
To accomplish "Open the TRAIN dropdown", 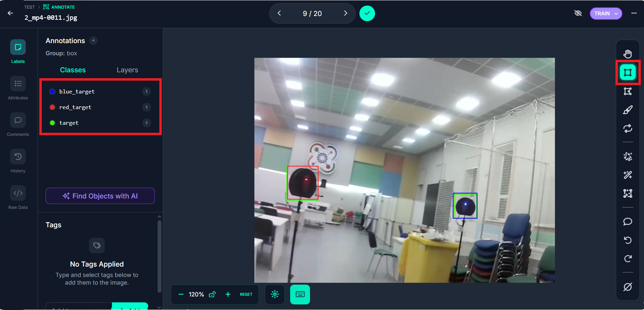I will (x=606, y=14).
